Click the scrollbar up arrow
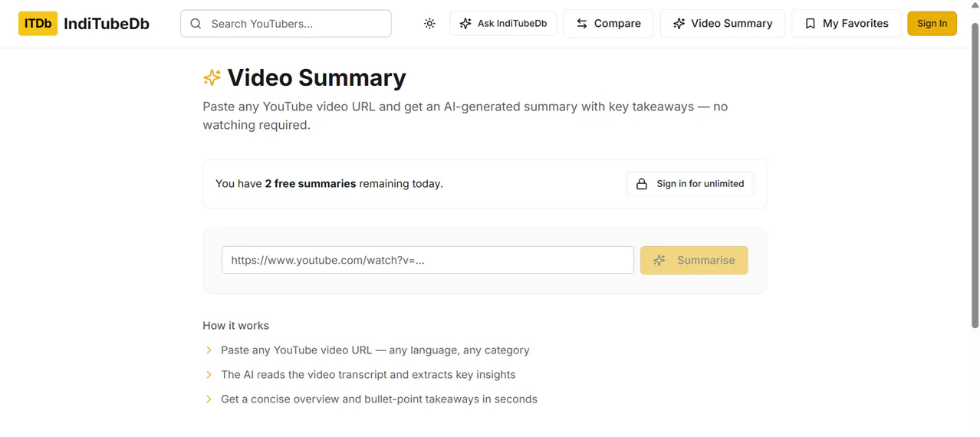The image size is (980, 437). pyautogui.click(x=975, y=5)
